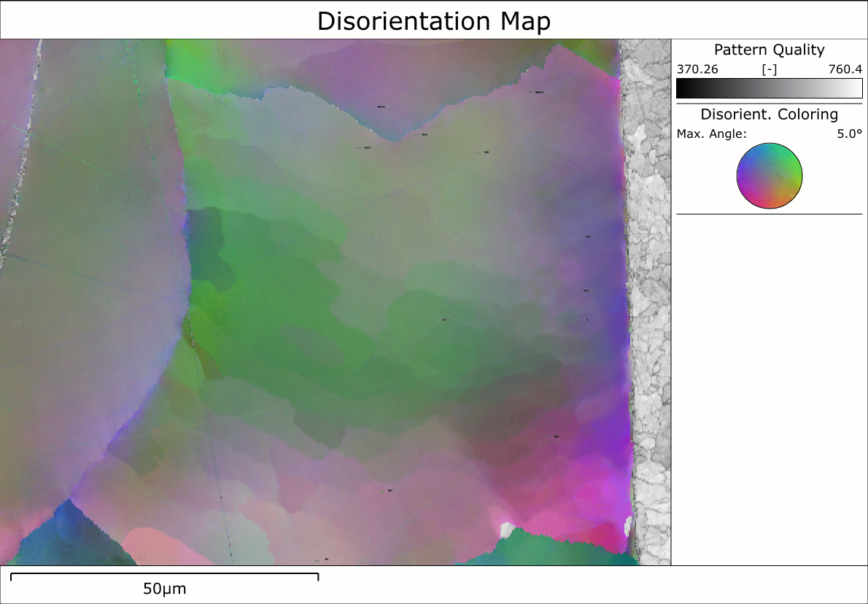The width and height of the screenshot is (868, 604).
Task: Select the [-] unit label
Action: point(769,69)
